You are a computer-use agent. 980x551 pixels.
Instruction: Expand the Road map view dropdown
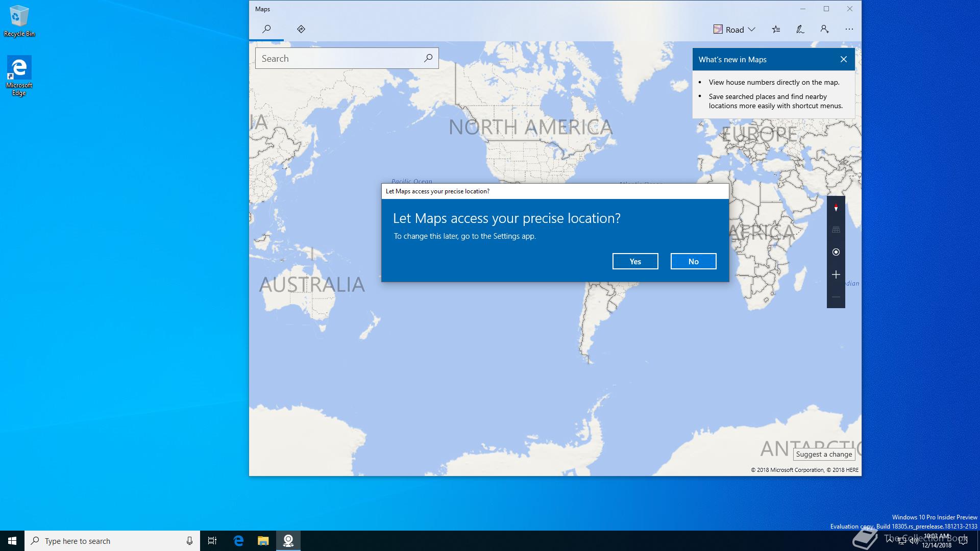point(734,30)
